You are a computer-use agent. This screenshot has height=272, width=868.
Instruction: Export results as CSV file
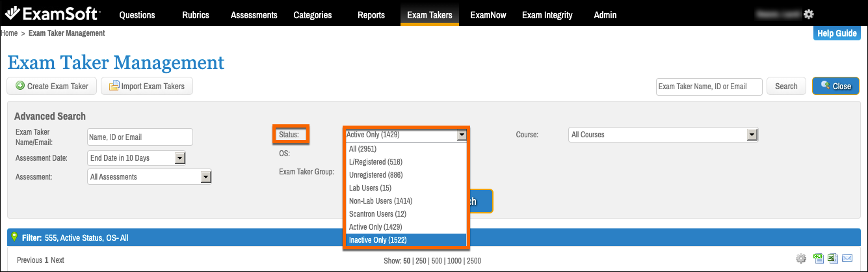pyautogui.click(x=819, y=259)
